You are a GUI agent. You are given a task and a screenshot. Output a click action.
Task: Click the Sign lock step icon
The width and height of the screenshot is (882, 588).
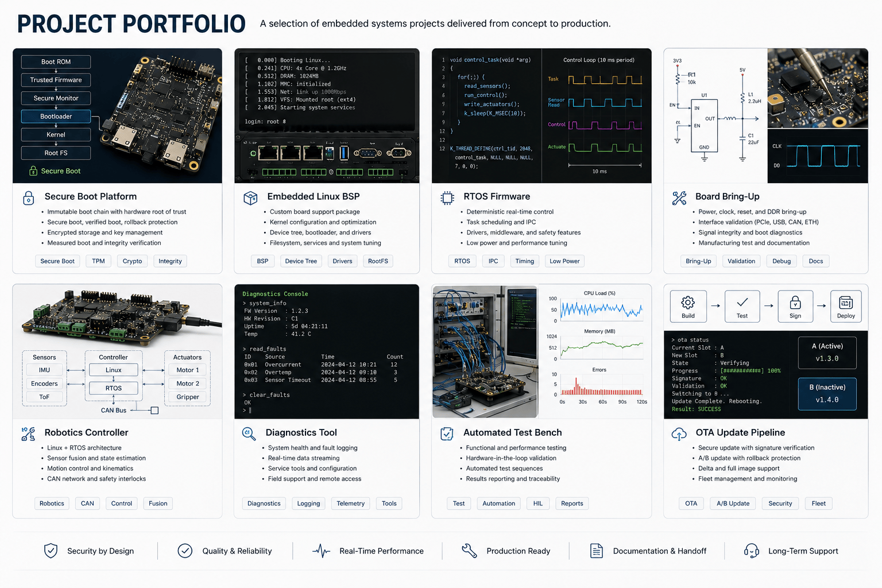[x=795, y=306]
